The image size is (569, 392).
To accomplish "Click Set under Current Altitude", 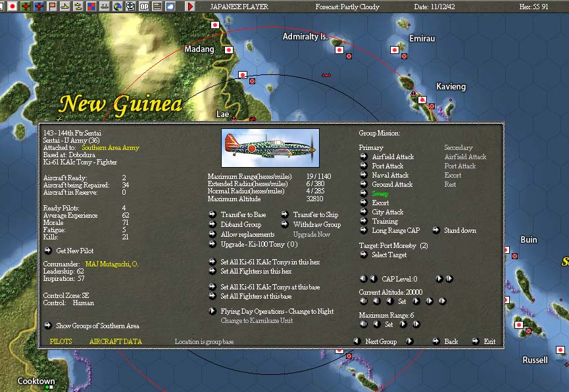I will click(402, 301).
